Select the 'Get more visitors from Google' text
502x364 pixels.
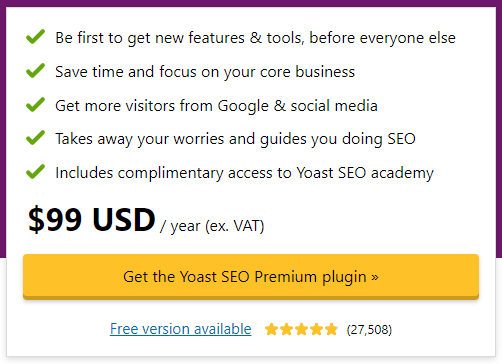point(216,106)
